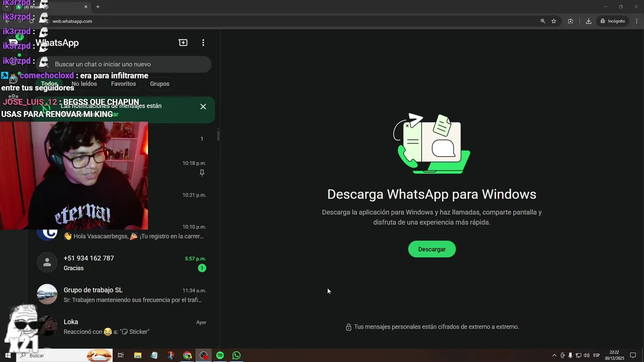Select the Grupos filter tab
The width and height of the screenshot is (644, 362).
click(x=159, y=84)
